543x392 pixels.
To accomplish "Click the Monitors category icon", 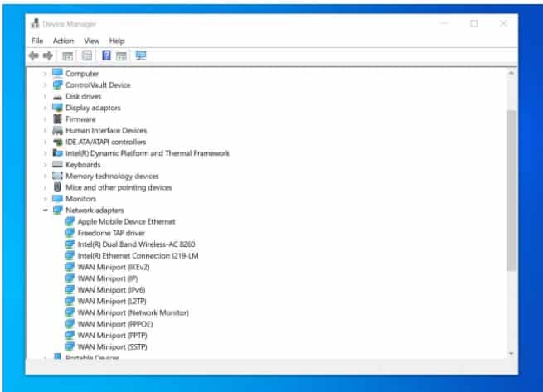I will [x=57, y=198].
